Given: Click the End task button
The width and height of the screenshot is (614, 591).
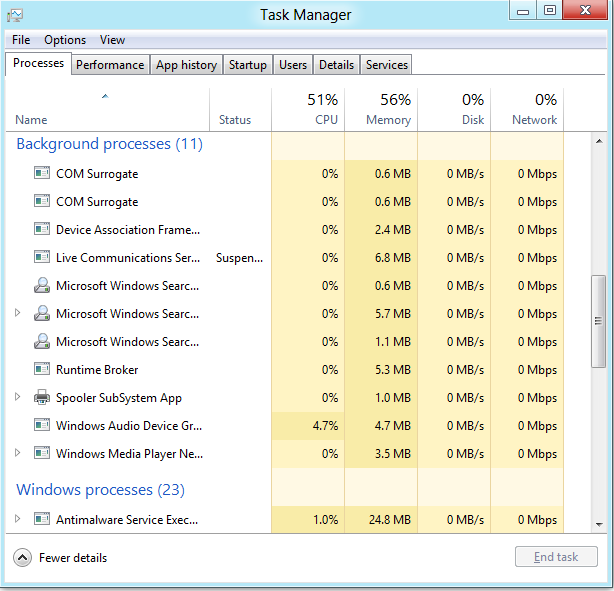Looking at the screenshot, I should coord(556,557).
